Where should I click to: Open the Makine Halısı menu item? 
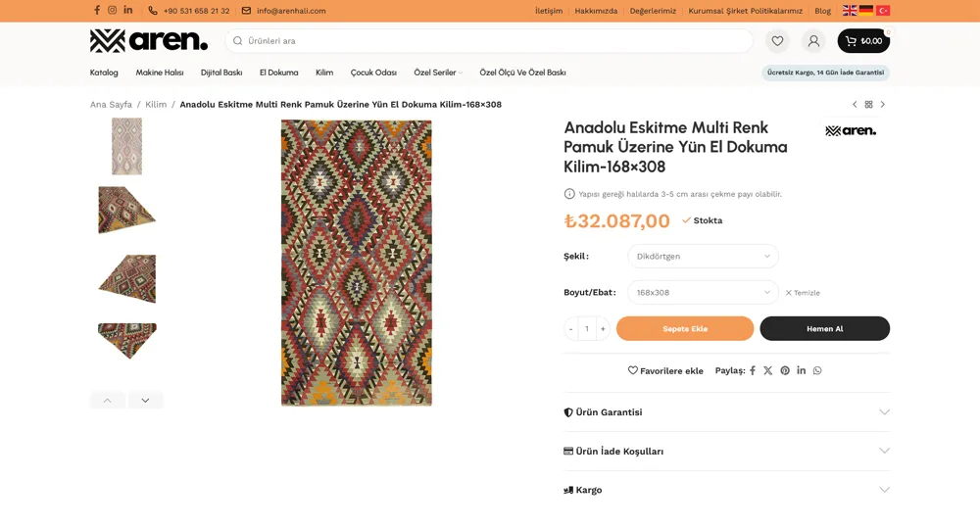[x=160, y=72]
